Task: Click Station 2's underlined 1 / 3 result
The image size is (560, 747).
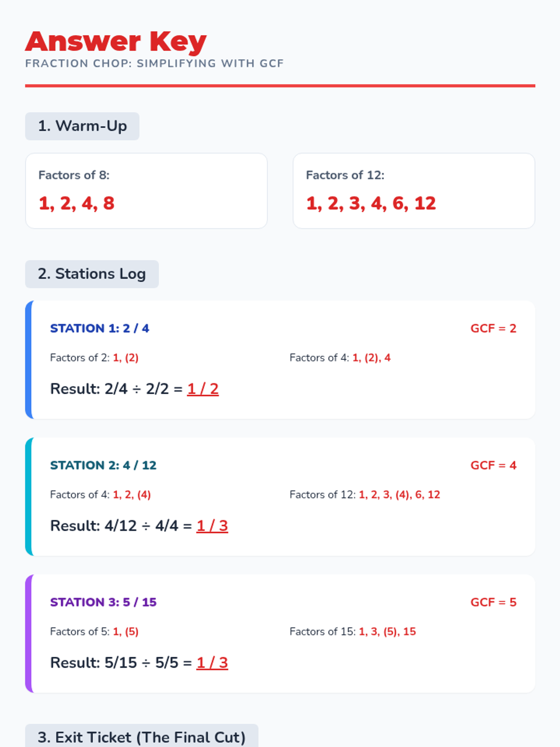Action: [x=212, y=526]
